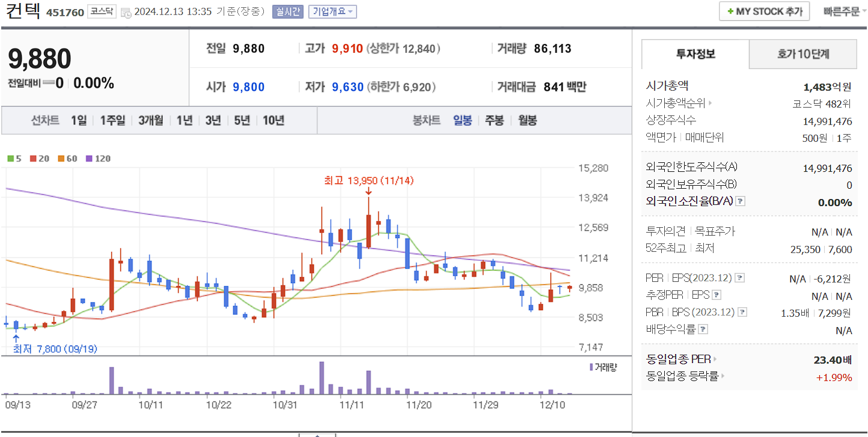
Task: Open the 기업개요 dropdown
Action: [332, 11]
